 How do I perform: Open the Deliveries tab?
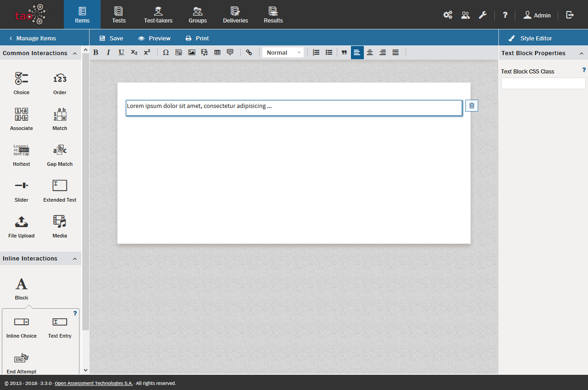(x=235, y=15)
